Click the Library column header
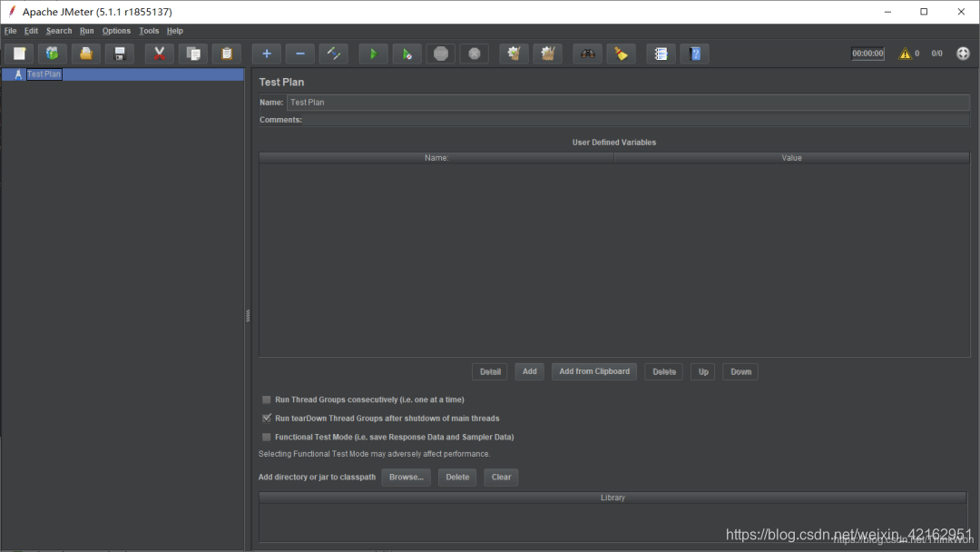This screenshot has height=552, width=980. 613,498
